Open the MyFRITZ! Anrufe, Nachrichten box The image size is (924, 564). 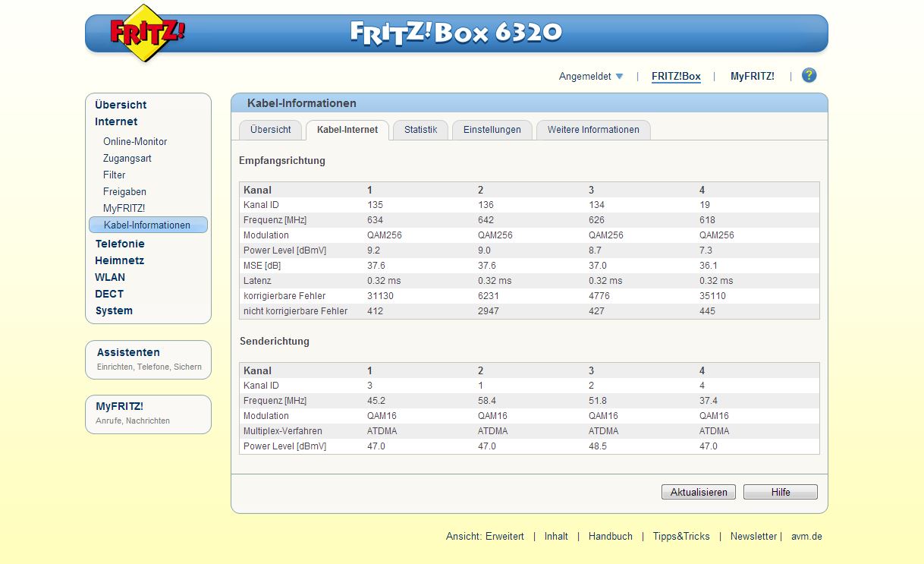pyautogui.click(x=148, y=414)
